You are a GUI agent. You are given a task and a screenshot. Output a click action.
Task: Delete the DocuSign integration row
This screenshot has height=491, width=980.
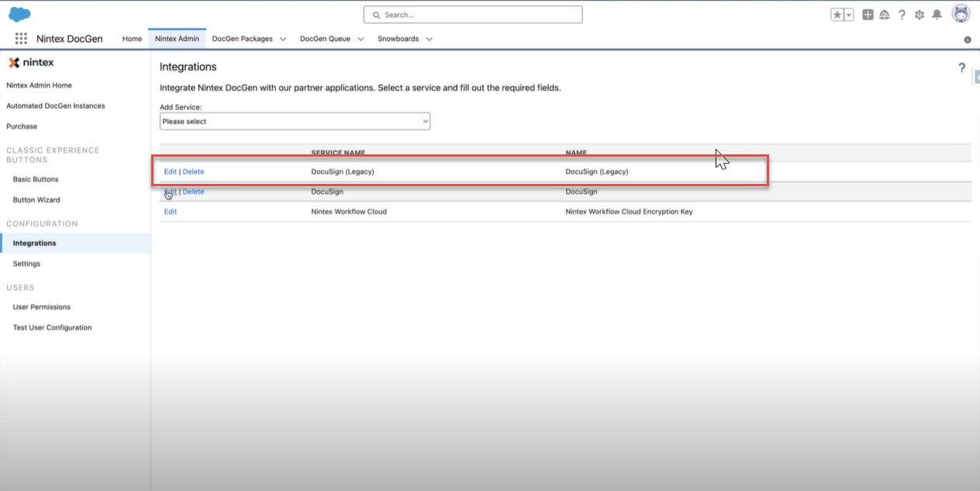(193, 192)
